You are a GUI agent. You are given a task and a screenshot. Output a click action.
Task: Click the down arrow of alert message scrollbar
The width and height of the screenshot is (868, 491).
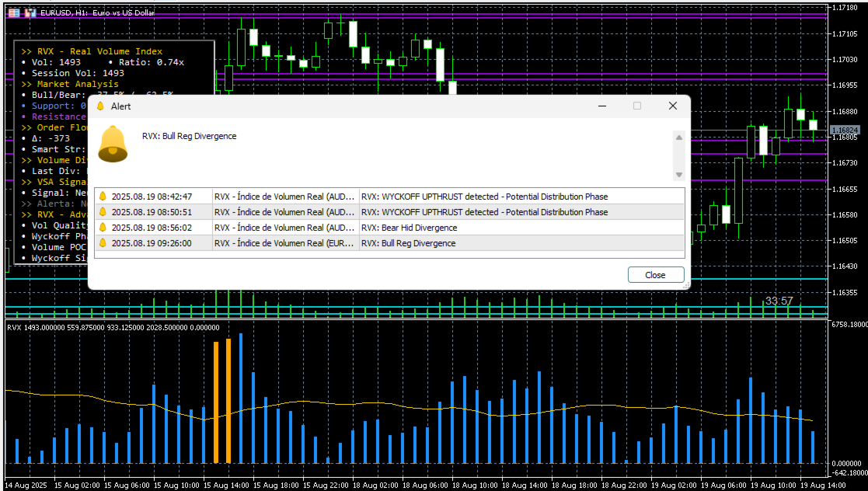pos(678,175)
